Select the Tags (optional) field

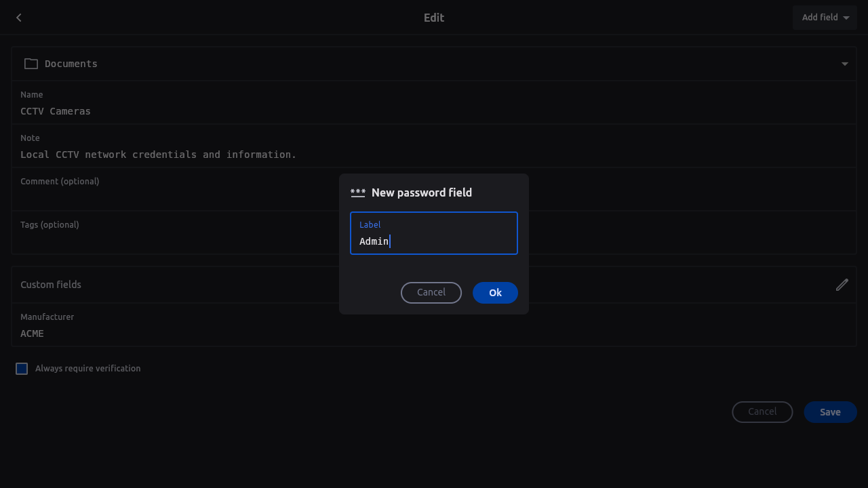coord(434,233)
